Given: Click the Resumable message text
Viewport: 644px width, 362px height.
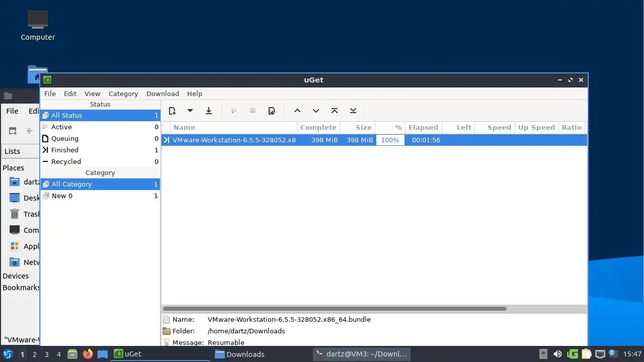Looking at the screenshot, I should click(x=226, y=342).
